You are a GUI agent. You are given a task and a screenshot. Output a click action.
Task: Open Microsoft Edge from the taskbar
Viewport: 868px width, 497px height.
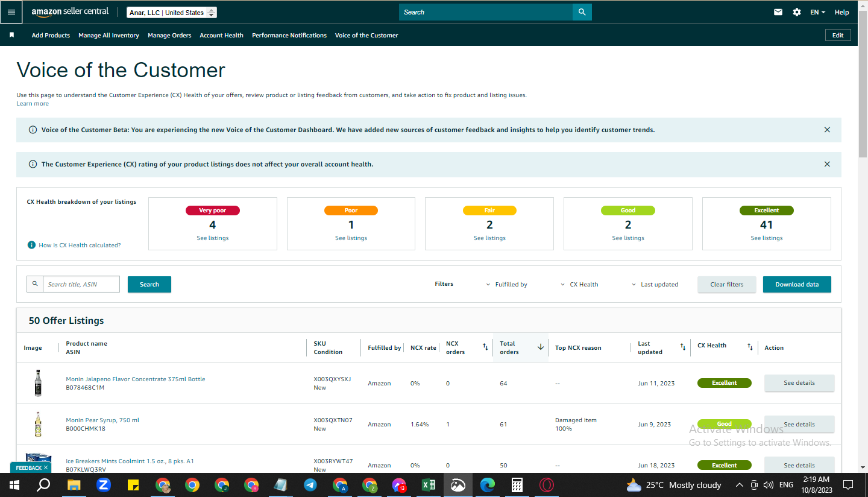pos(488,485)
